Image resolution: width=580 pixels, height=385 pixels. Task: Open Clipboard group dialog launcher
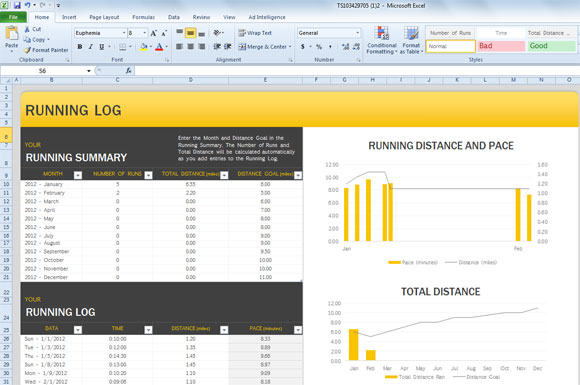click(x=68, y=60)
